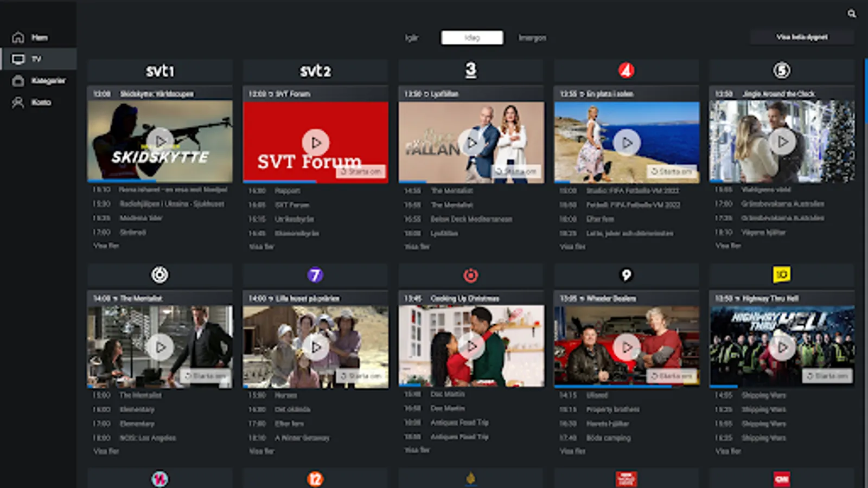Open the red TV8 channel logo
This screenshot has height=488, width=868.
tap(471, 275)
